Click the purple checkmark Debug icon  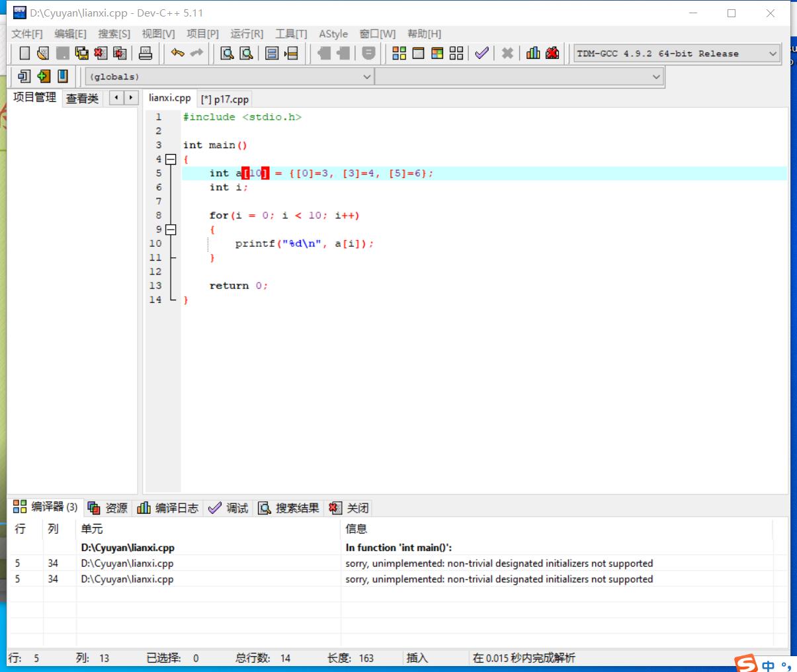click(482, 54)
